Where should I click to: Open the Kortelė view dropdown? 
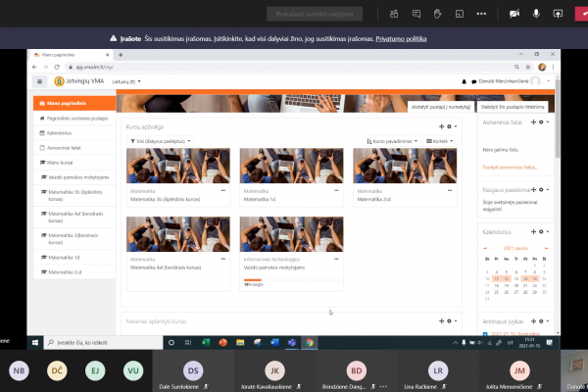(x=439, y=141)
